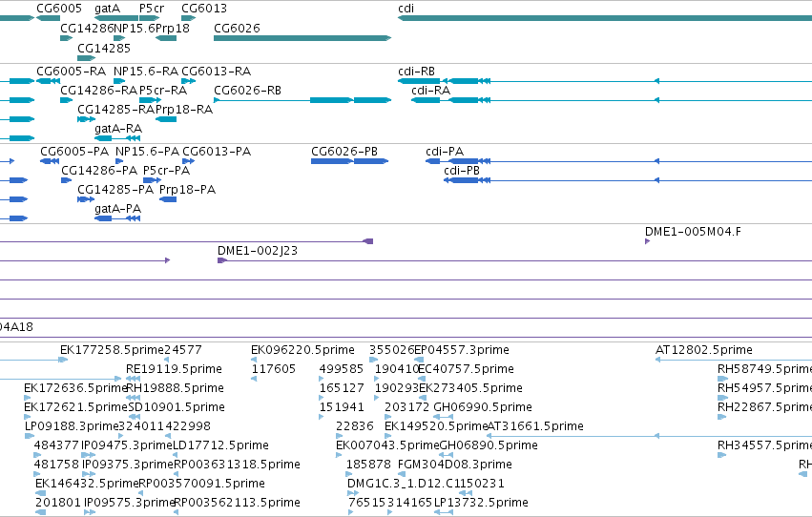Select EST LP13732.5prime label

[481, 503]
